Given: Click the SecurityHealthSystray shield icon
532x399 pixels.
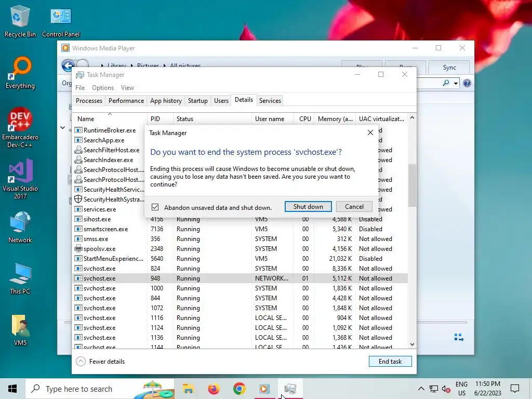Looking at the screenshot, I should (x=78, y=199).
